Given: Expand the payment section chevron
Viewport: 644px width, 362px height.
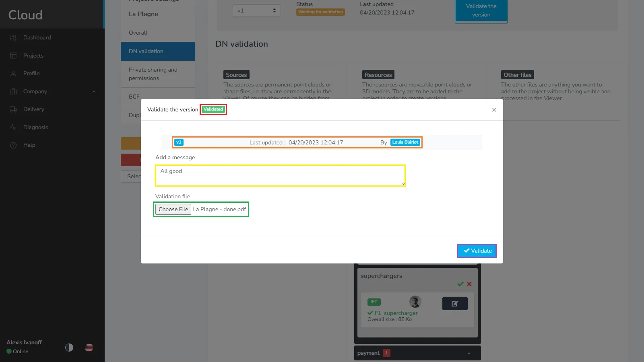Looking at the screenshot, I should (x=469, y=353).
